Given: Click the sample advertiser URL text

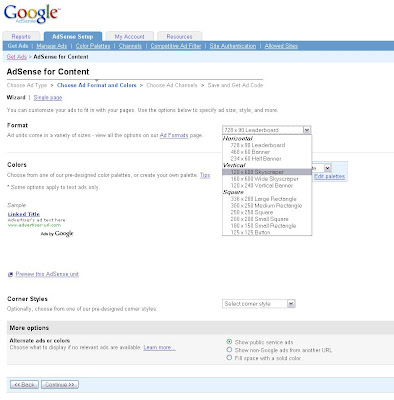Looking at the screenshot, I should [34, 225].
